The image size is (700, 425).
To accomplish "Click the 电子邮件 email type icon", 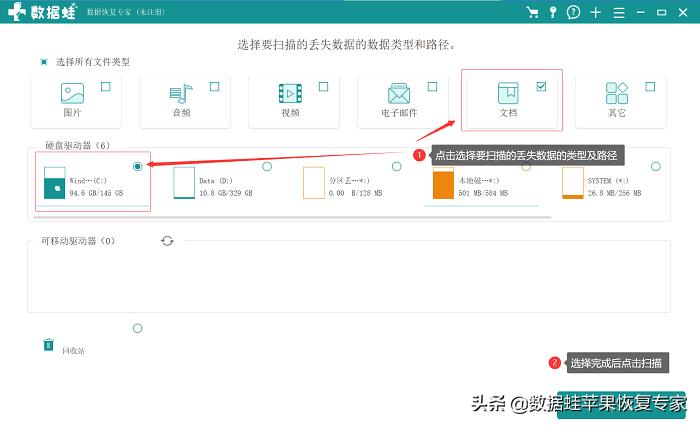I will pos(399,93).
